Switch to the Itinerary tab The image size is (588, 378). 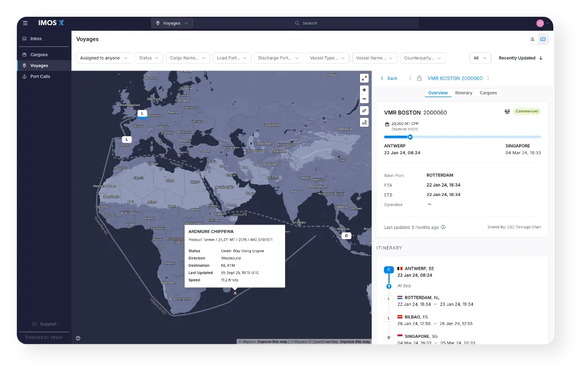click(x=463, y=93)
